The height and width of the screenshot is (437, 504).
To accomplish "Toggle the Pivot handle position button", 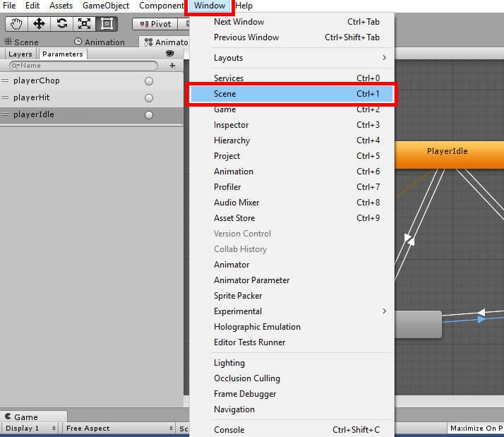I will click(x=155, y=24).
